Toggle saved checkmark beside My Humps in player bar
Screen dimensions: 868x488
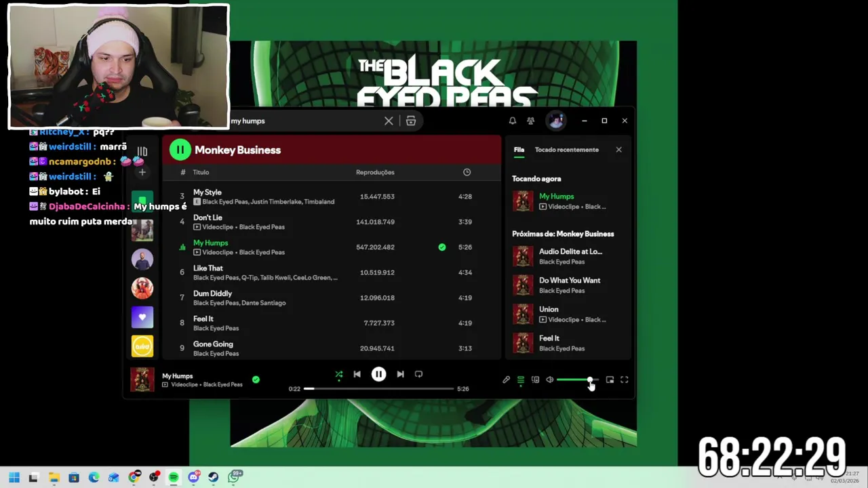256,380
